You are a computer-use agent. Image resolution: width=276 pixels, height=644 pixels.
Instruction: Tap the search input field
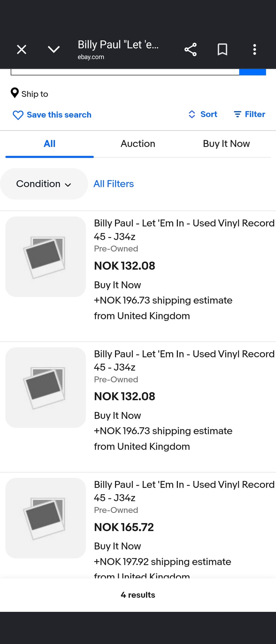[x=125, y=72]
